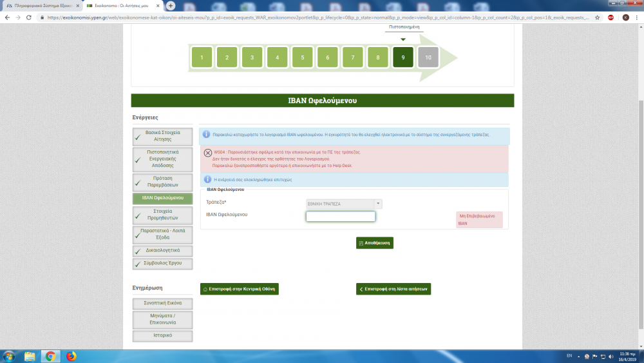Click the red error X icon in WS04 message
Viewport: 644px width, 363px height.
tap(207, 153)
